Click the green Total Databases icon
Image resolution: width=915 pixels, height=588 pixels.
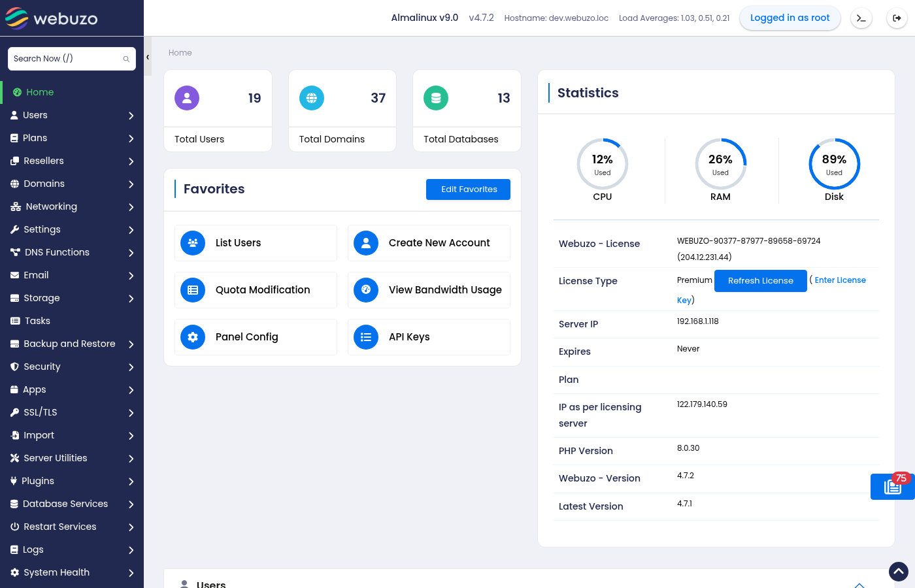[x=436, y=98]
